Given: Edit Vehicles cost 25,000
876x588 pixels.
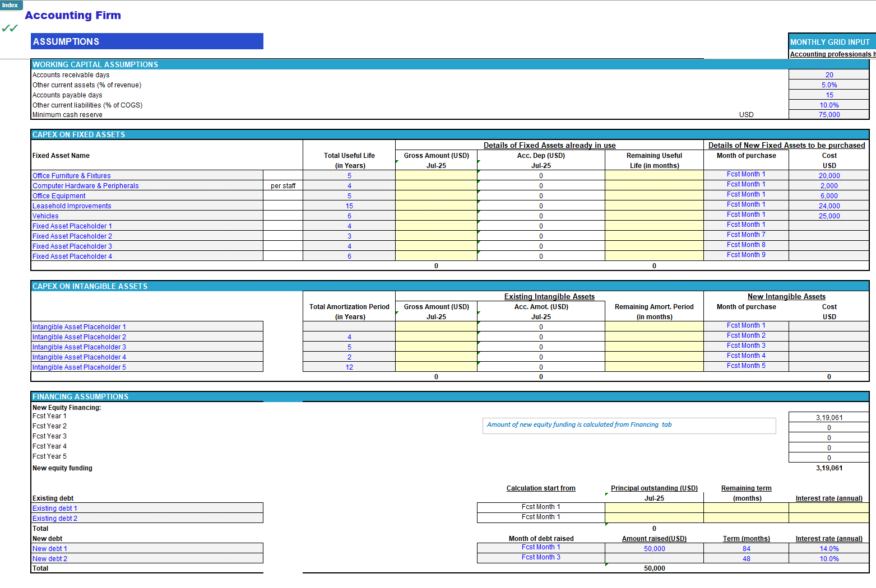Looking at the screenshot, I should tap(829, 216).
